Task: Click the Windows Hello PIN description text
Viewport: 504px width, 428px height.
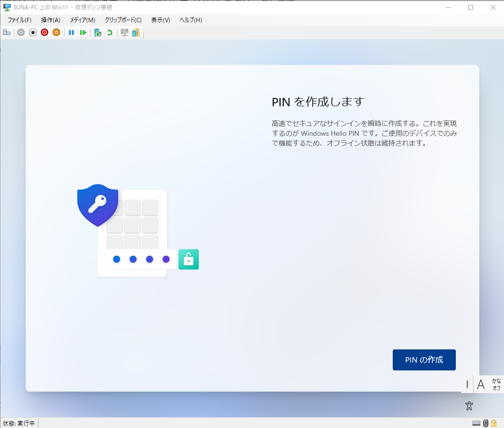Action: (364, 133)
